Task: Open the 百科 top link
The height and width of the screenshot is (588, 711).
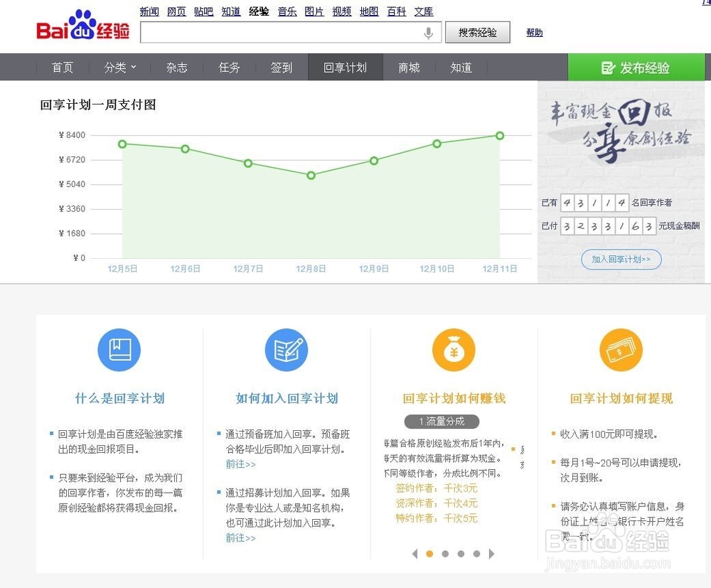Action: click(396, 11)
